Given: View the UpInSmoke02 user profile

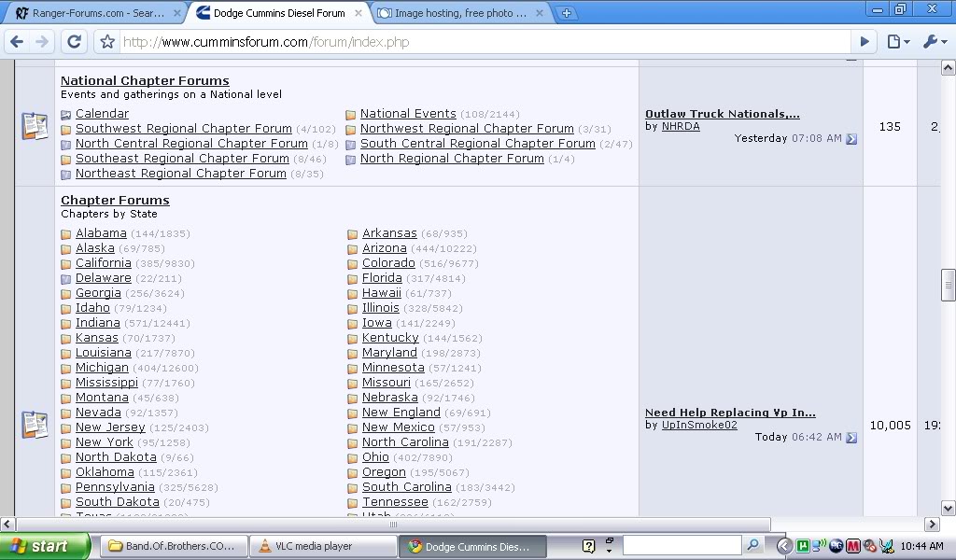Looking at the screenshot, I should [699, 425].
